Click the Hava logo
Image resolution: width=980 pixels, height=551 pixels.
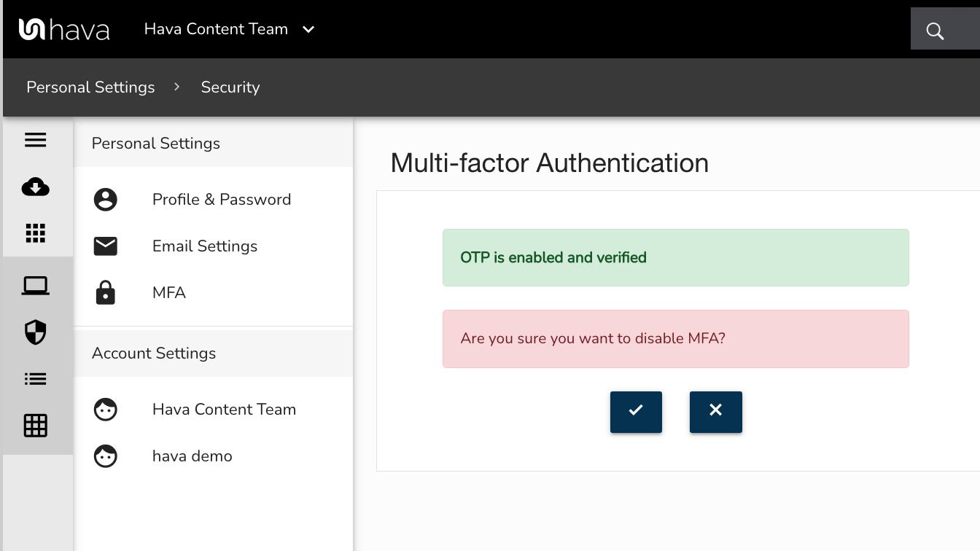[x=64, y=29]
